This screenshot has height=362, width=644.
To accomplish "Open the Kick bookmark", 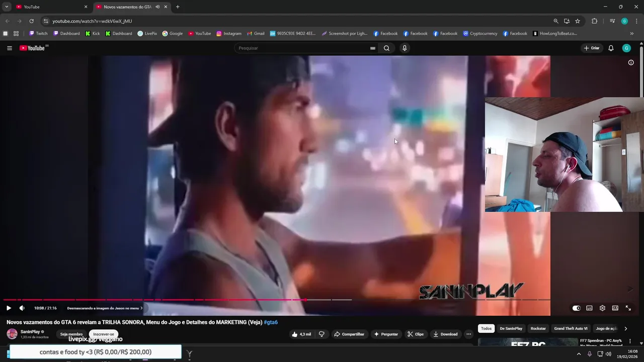I will point(93,34).
